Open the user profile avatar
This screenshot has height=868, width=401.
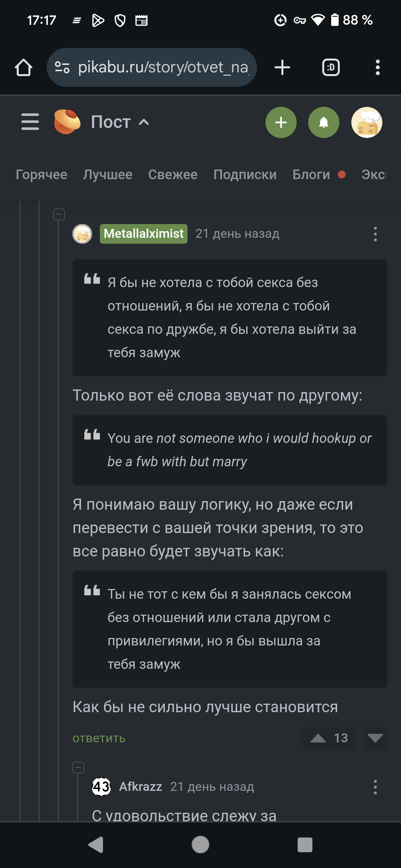(x=367, y=122)
